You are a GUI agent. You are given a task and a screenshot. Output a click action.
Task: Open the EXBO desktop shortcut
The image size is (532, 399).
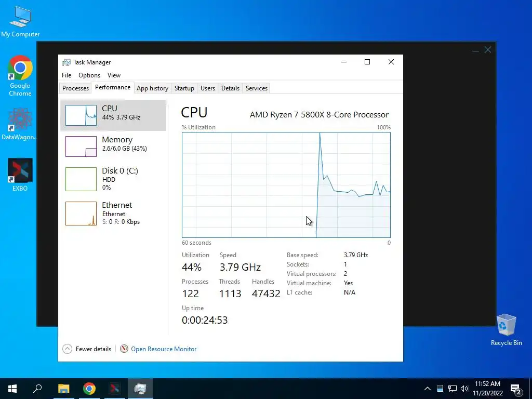20,175
